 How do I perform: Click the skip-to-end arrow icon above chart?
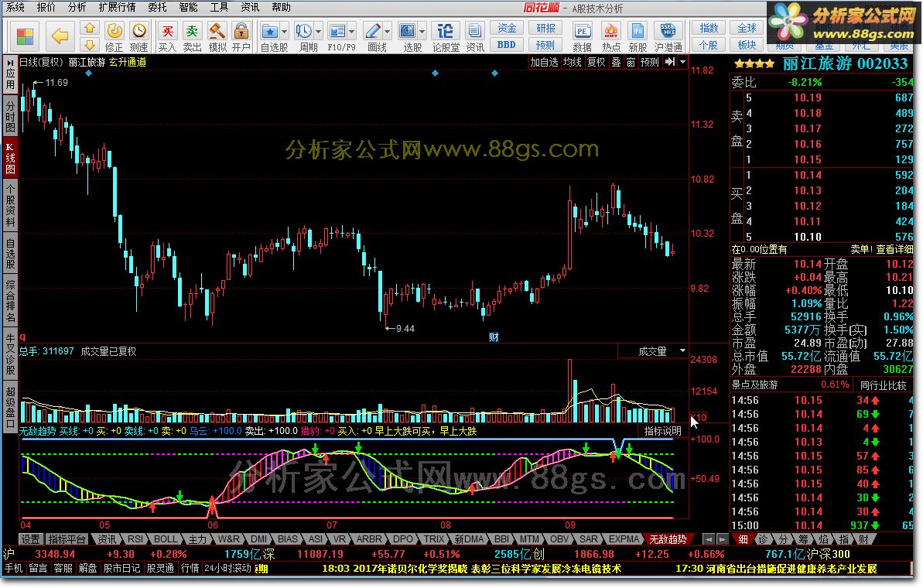point(670,62)
